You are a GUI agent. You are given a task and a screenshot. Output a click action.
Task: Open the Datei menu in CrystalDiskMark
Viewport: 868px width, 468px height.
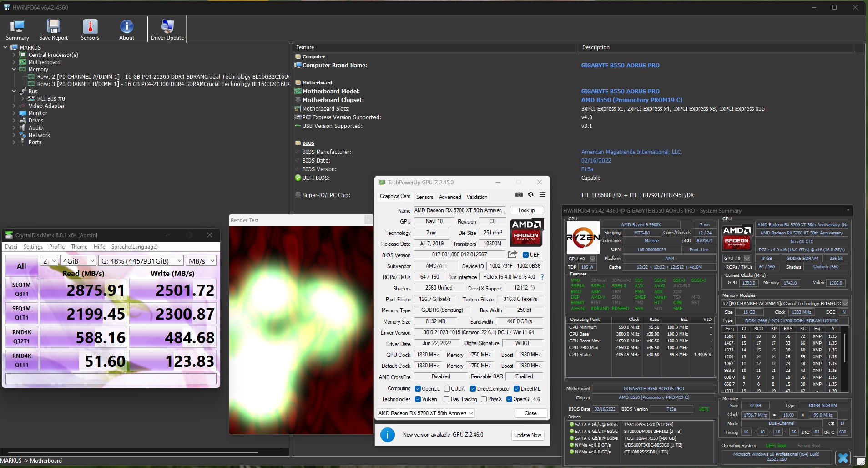11,247
